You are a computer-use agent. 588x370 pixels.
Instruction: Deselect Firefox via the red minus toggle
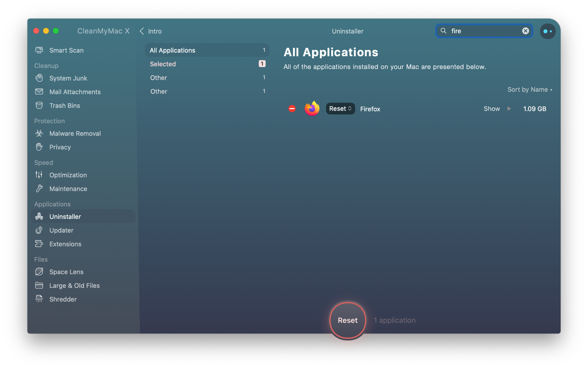coord(292,109)
